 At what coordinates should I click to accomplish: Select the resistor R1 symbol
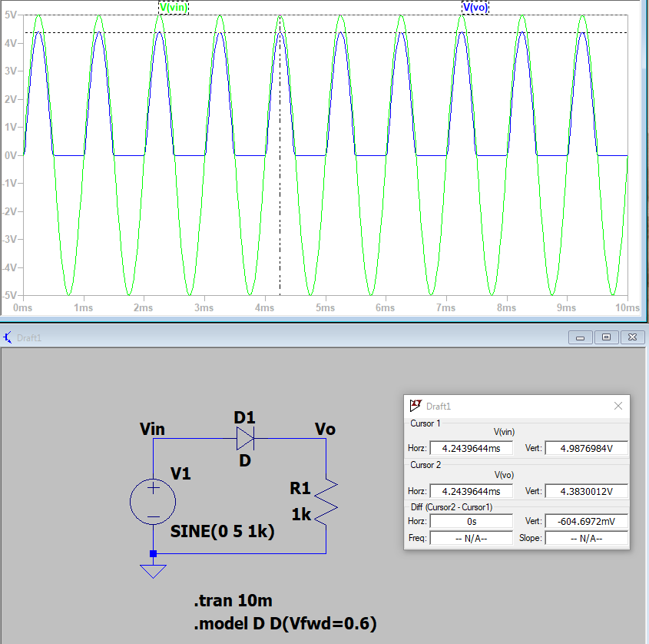326,500
